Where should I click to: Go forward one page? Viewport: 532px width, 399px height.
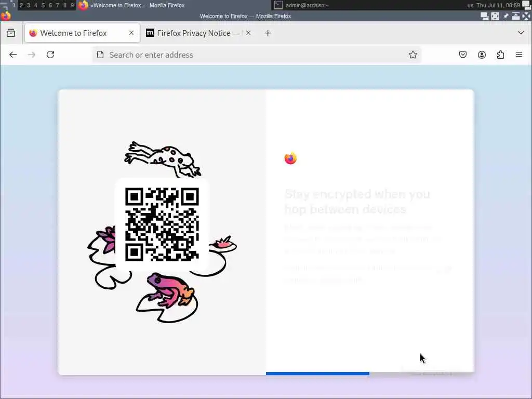click(x=32, y=55)
